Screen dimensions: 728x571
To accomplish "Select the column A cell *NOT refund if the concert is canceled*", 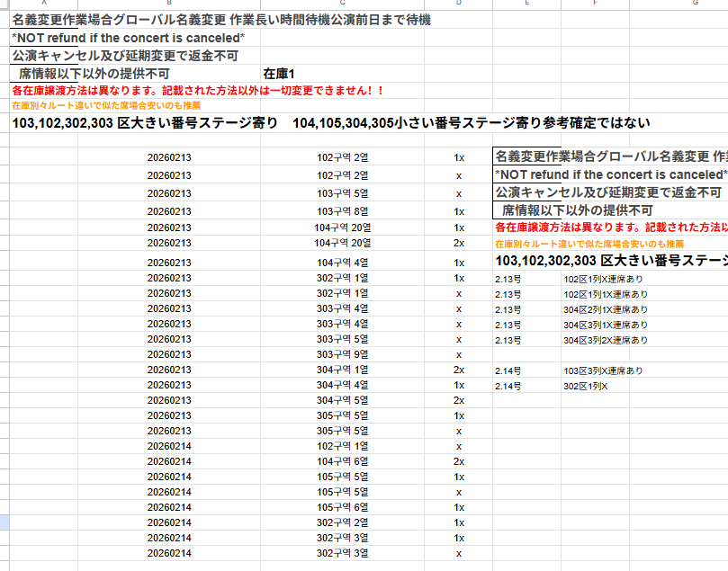I will coord(128,38).
